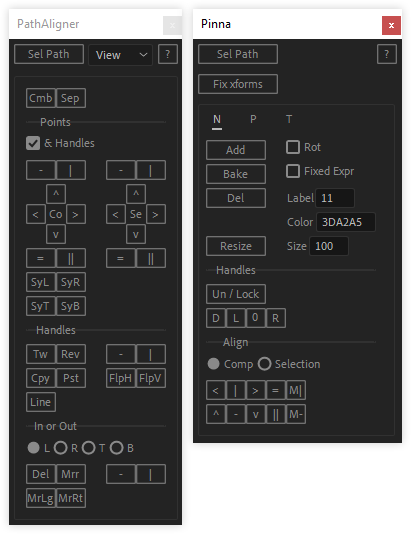The height and width of the screenshot is (534, 411).
Task: Click the D handle button in Pinna
Action: tap(216, 318)
